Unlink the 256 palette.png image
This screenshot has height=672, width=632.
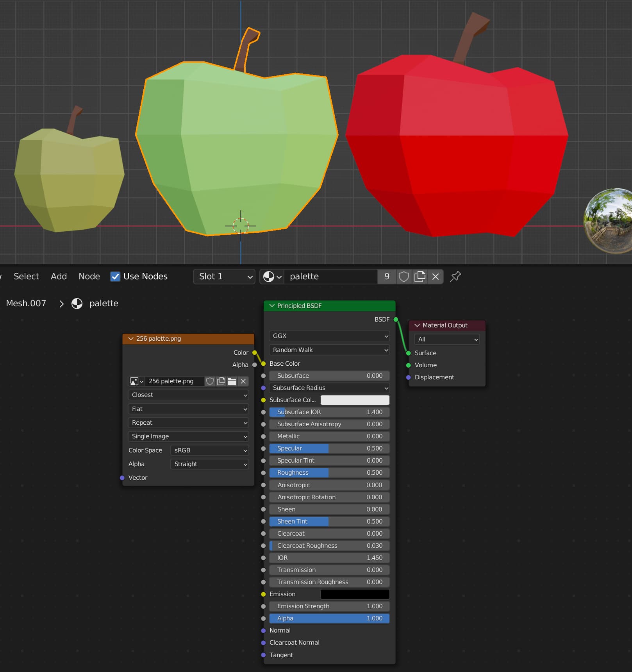tap(243, 381)
